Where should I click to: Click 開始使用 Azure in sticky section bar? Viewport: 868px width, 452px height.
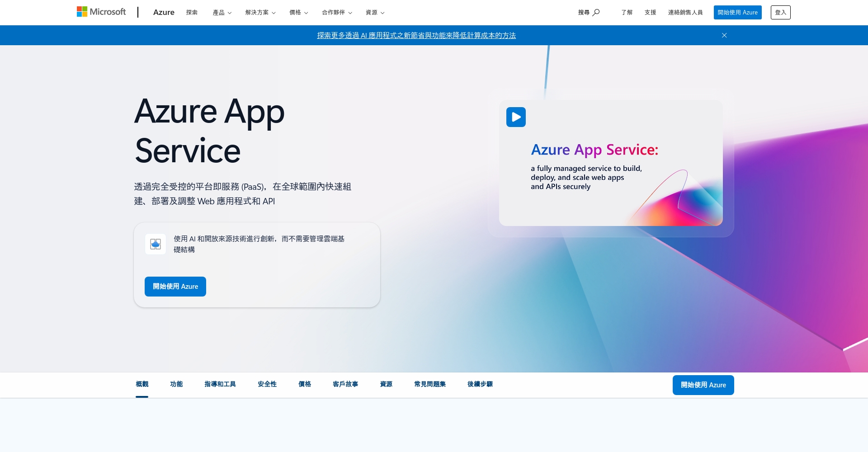pos(703,385)
